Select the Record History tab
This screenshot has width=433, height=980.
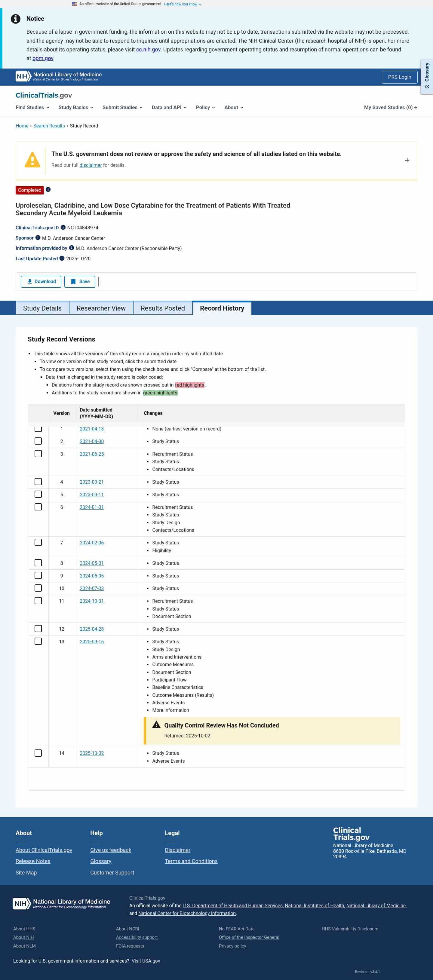point(222,308)
